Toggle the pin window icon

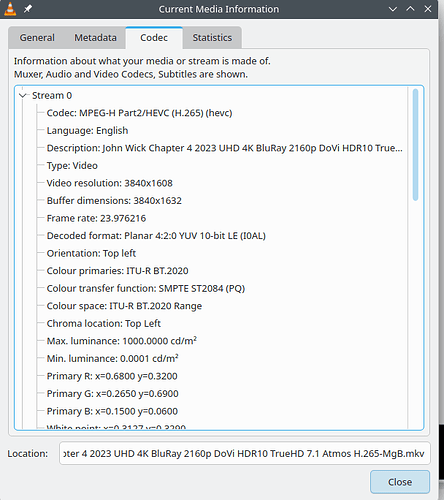[28, 9]
